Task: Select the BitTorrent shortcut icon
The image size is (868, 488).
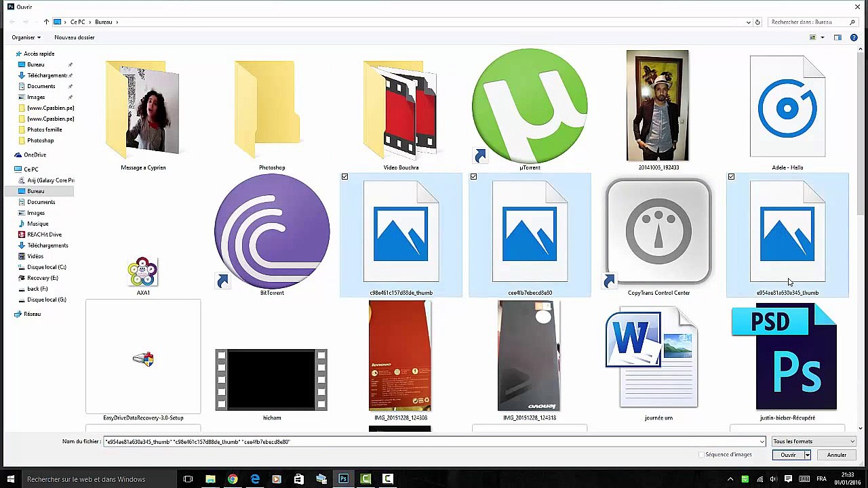Action: [272, 232]
